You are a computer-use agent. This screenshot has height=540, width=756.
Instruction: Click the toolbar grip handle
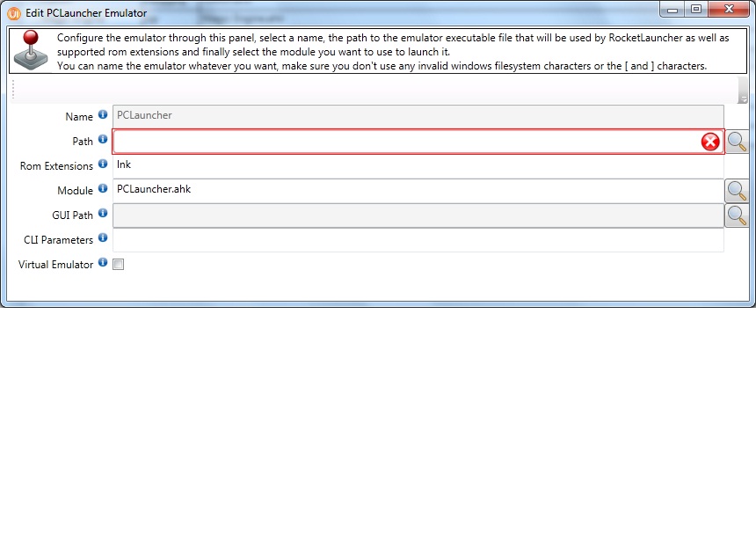13,91
